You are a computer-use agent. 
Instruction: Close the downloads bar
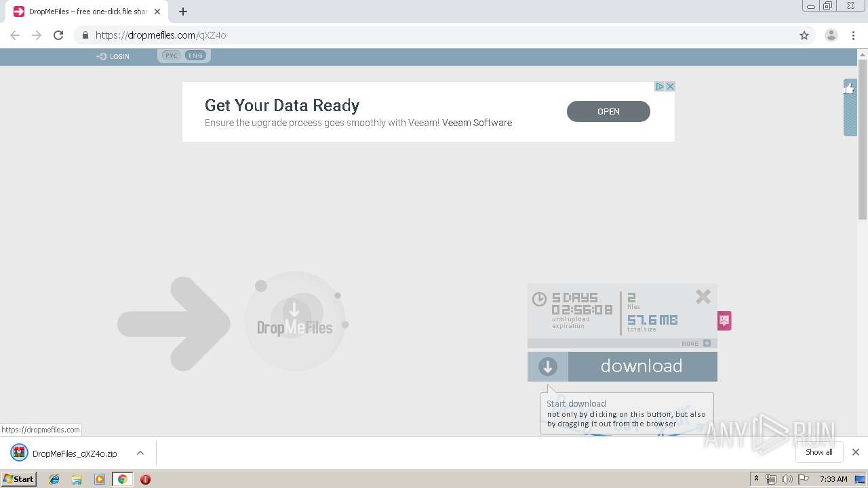click(856, 452)
